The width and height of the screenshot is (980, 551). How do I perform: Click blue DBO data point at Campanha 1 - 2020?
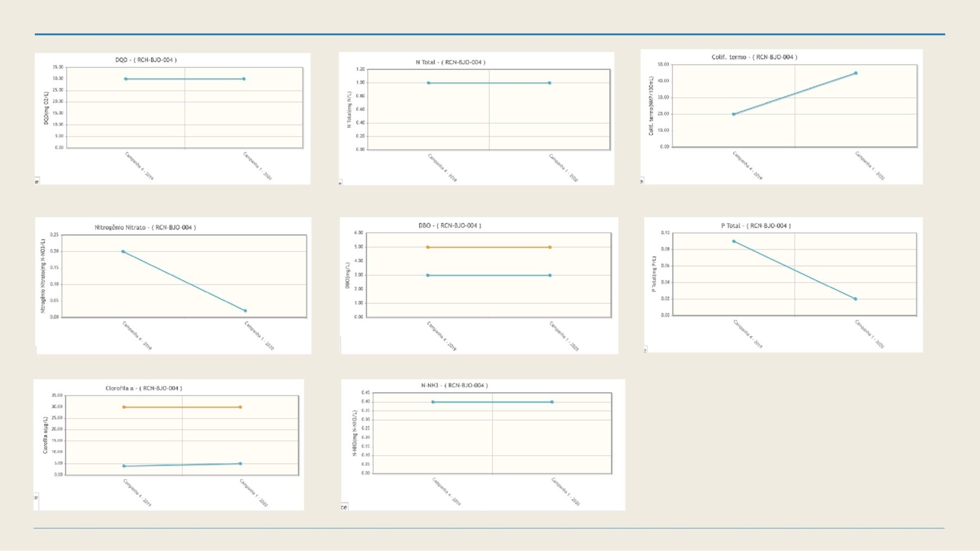coord(550,275)
